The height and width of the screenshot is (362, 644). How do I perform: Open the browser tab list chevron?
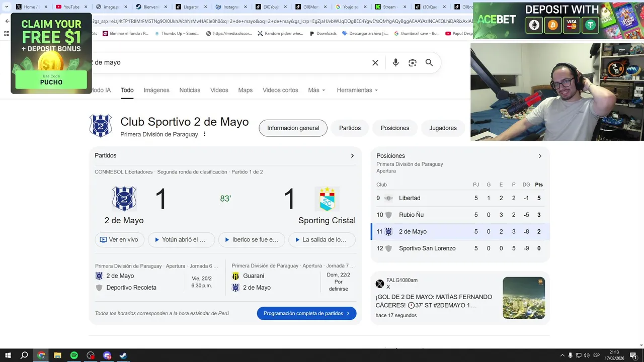[x=7, y=7]
